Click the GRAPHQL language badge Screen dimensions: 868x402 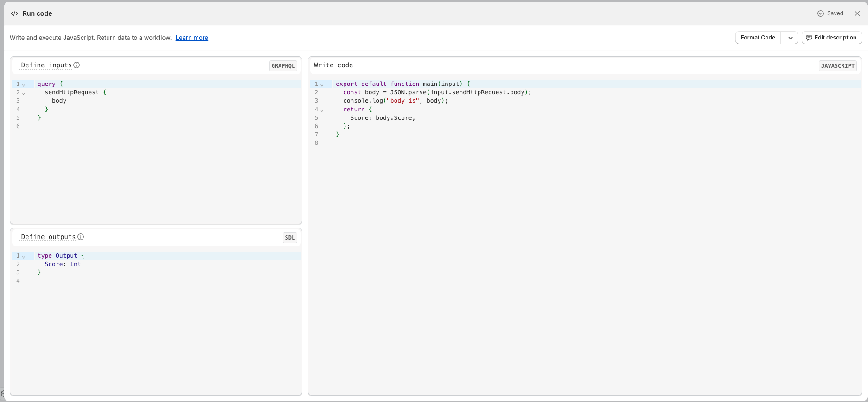click(283, 66)
